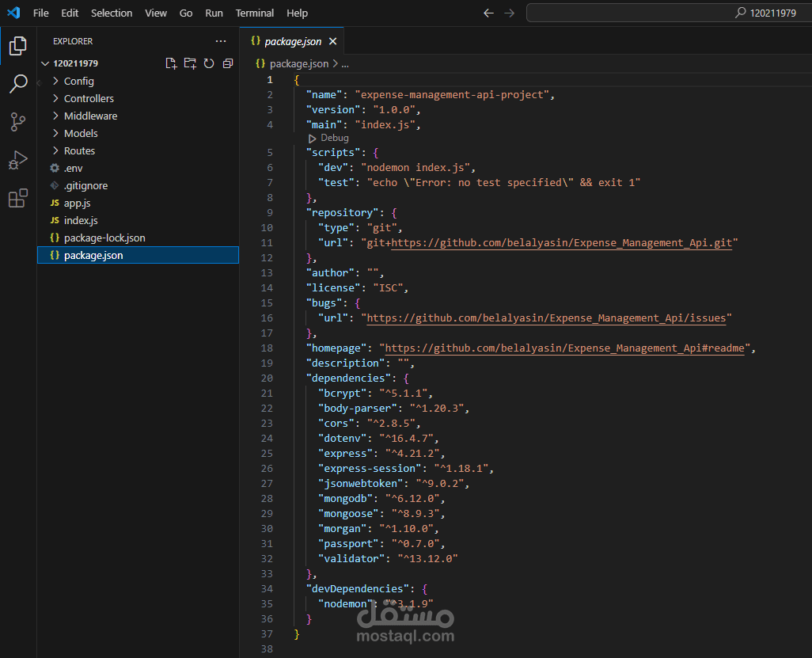Click the "nodemon index.js" value
The height and width of the screenshot is (658, 812).
point(415,167)
